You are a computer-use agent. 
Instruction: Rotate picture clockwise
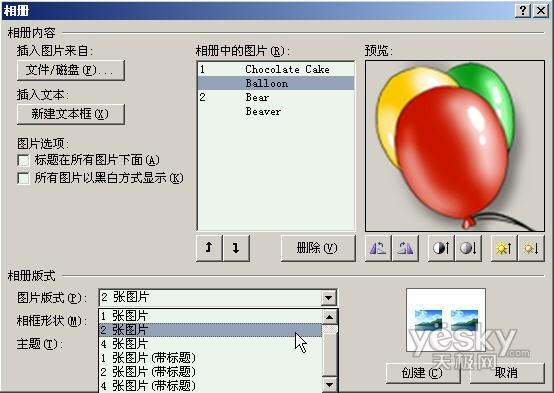[x=405, y=248]
